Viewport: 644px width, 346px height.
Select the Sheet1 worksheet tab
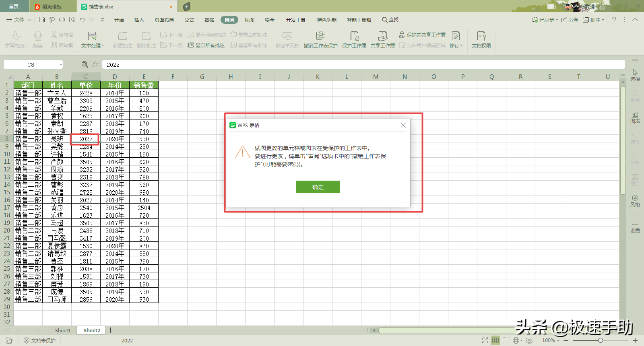tap(63, 330)
